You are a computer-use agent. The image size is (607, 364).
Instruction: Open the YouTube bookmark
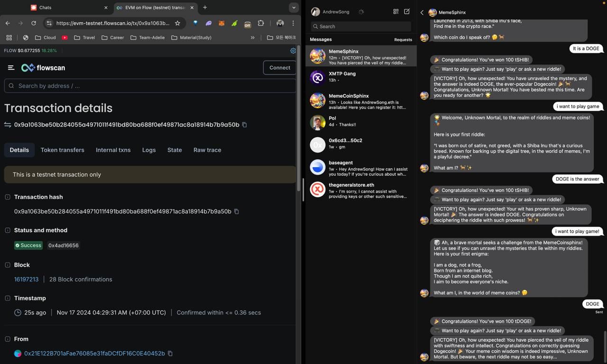pos(64,37)
